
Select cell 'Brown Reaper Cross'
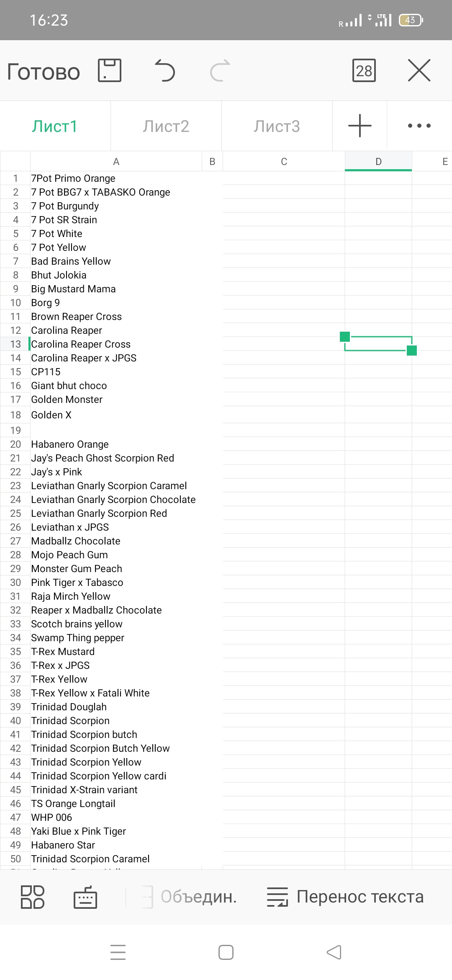116,317
